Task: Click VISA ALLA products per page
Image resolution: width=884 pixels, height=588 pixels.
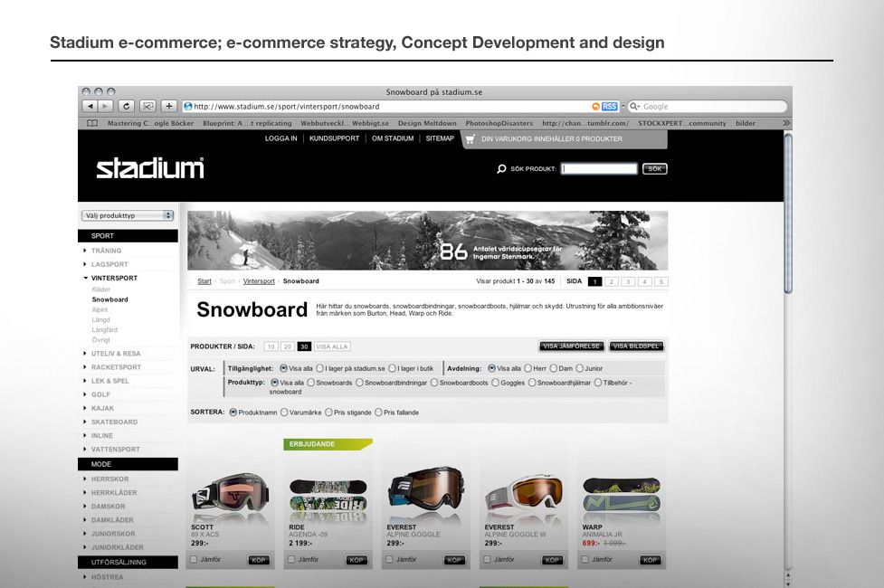Action: (331, 346)
